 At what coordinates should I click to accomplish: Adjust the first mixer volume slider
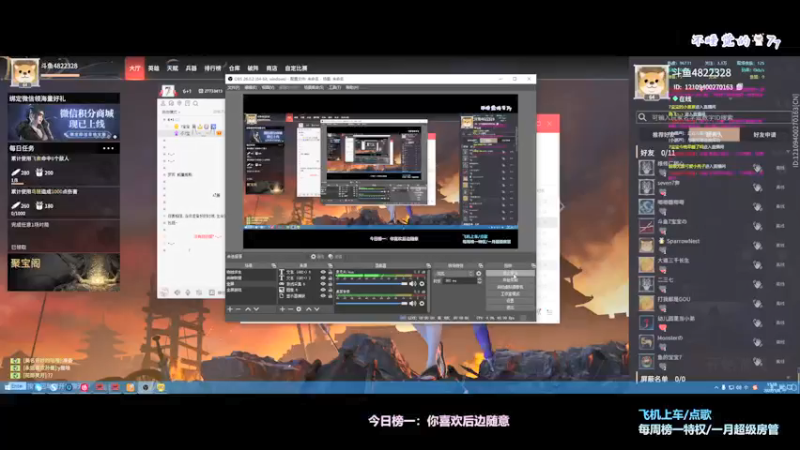point(372,284)
